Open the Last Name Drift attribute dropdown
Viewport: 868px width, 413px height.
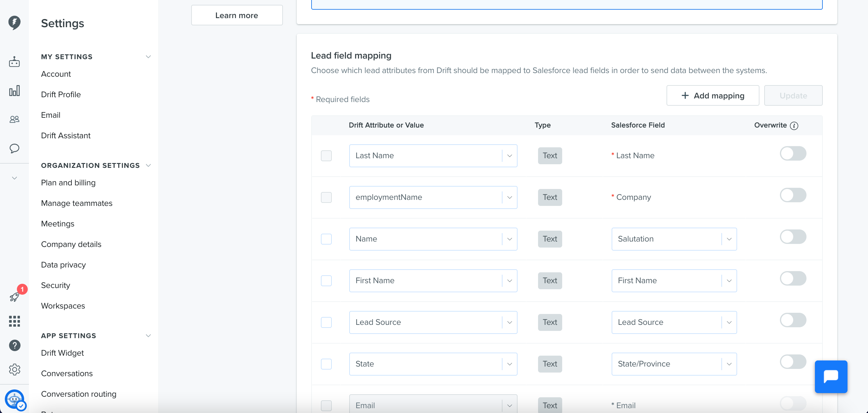[x=433, y=155]
